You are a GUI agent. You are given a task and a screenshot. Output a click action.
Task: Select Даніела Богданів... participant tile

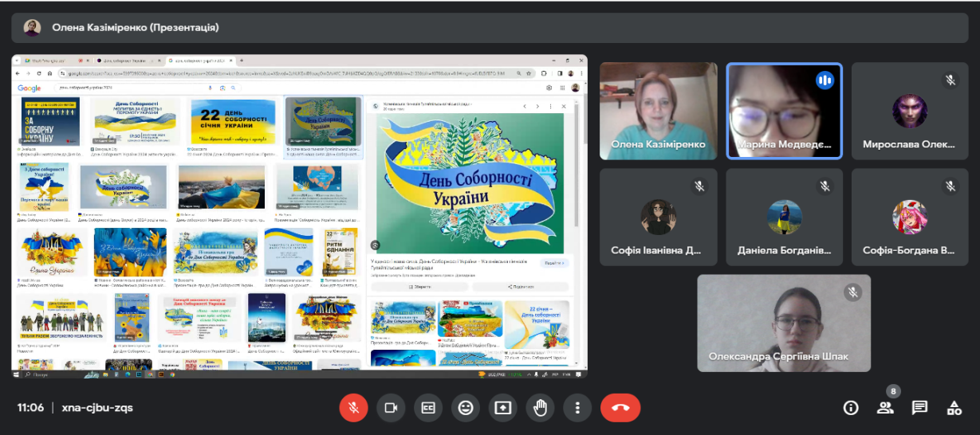click(785, 217)
